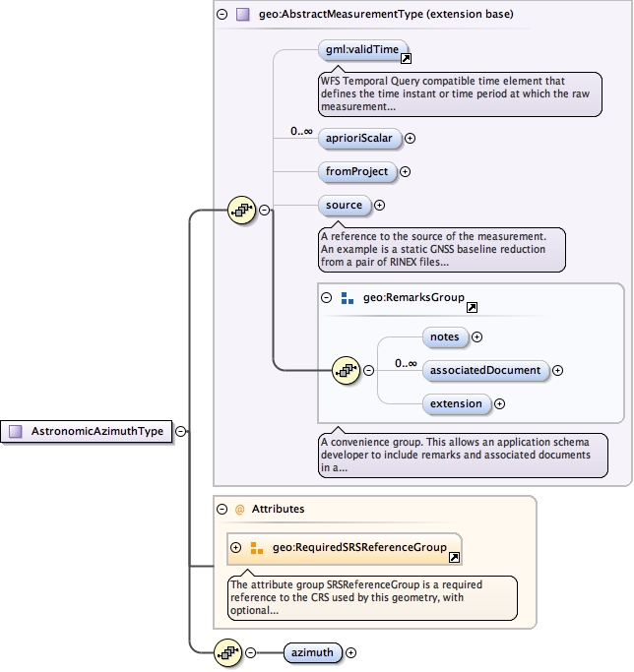Follow the reference arrow on geo:RequiredSRSReferenceGroup

click(454, 557)
